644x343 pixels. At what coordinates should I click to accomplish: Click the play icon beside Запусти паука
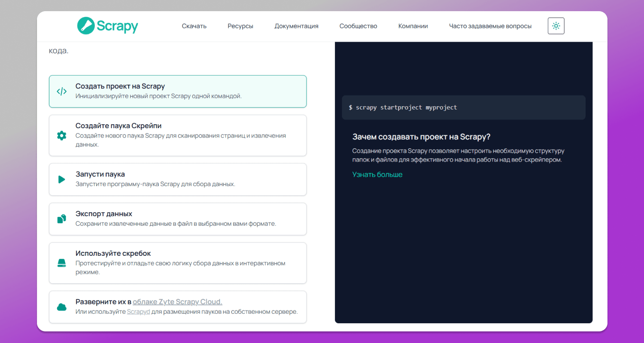[62, 179]
